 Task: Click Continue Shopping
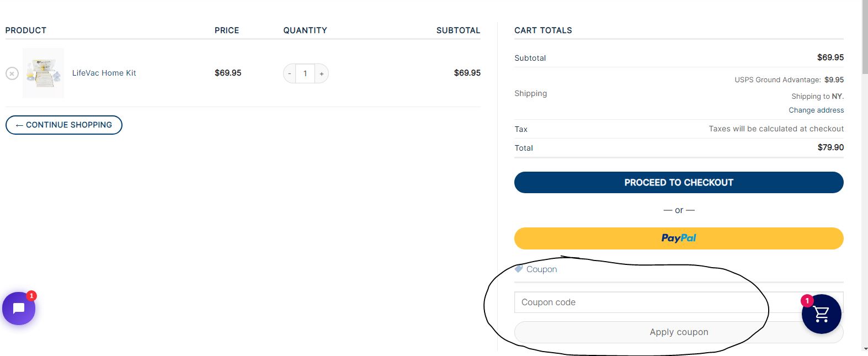63,125
